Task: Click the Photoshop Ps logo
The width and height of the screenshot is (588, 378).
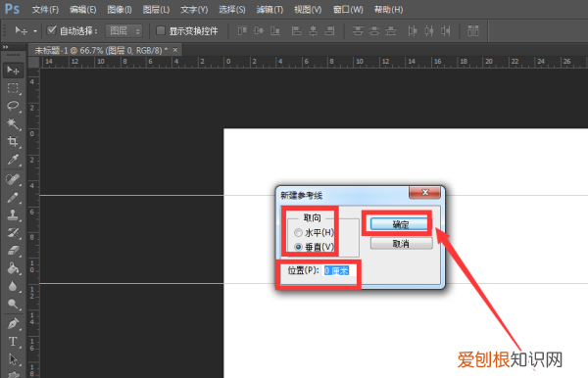Action: click(12, 9)
